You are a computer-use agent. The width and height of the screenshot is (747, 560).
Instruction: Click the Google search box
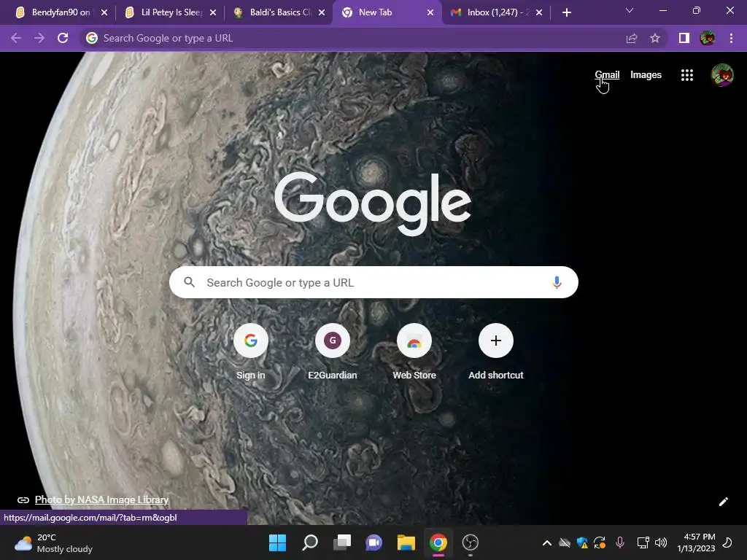pos(373,282)
